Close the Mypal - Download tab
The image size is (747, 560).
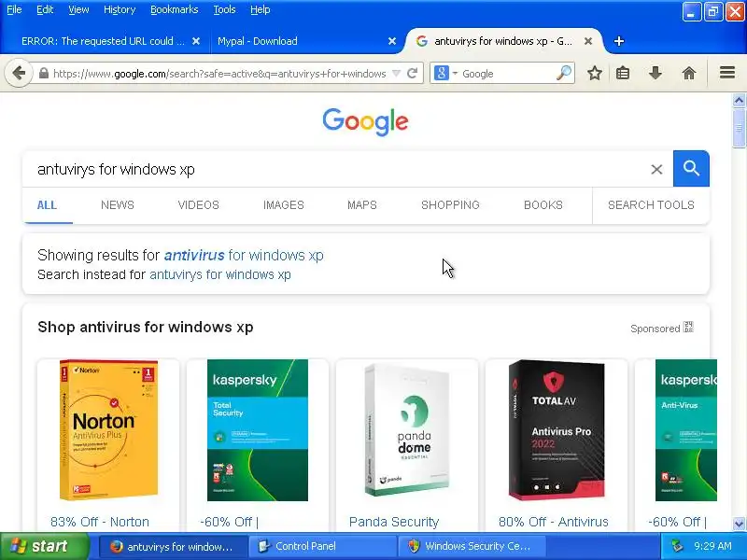tap(392, 41)
